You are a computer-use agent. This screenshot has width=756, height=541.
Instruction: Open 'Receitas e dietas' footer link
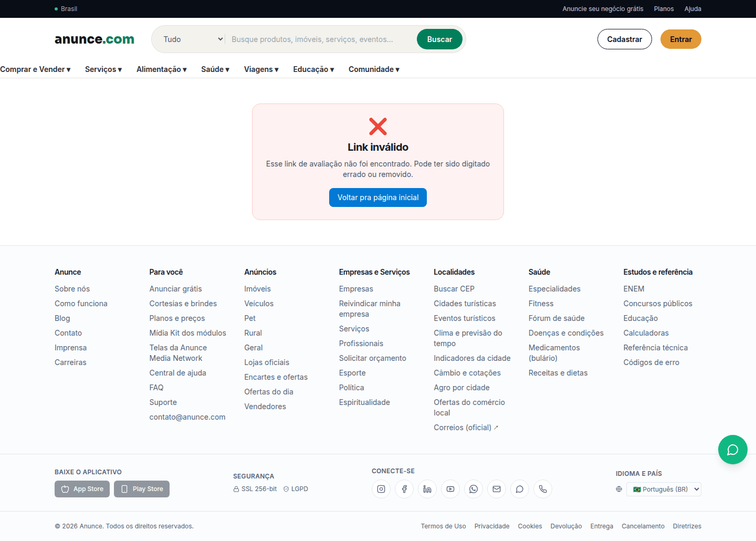click(558, 373)
